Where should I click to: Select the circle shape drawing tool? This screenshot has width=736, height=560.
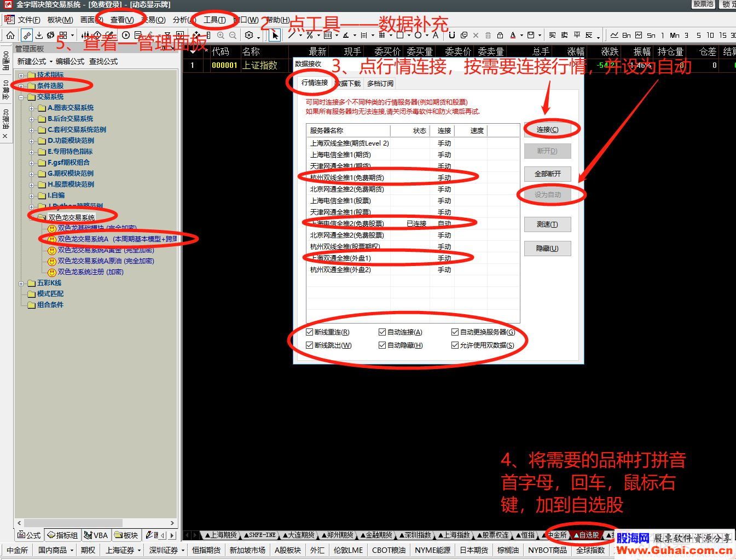[418, 35]
